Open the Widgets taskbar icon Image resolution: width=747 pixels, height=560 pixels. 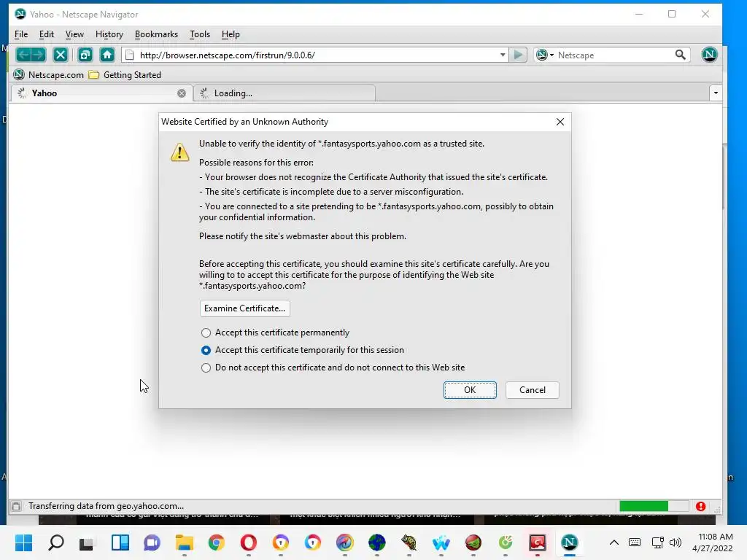[x=120, y=542]
